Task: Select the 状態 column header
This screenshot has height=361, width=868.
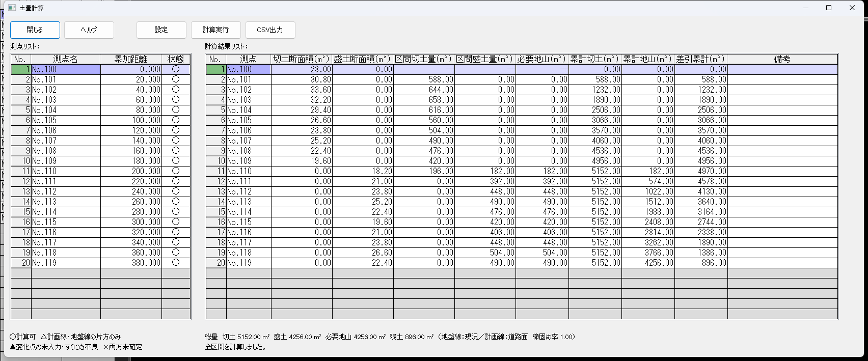Action: (x=176, y=59)
